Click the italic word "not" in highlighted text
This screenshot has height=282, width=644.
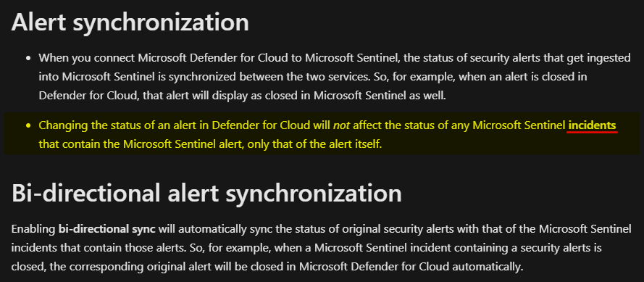point(342,125)
